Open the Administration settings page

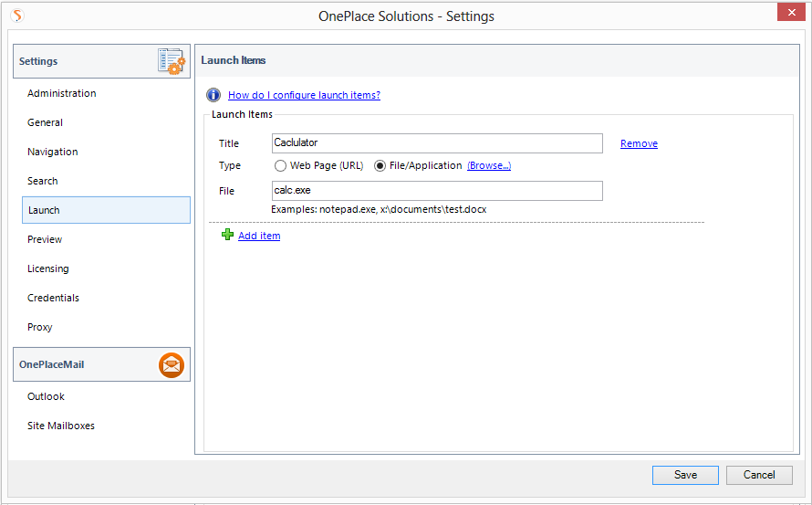[x=61, y=93]
